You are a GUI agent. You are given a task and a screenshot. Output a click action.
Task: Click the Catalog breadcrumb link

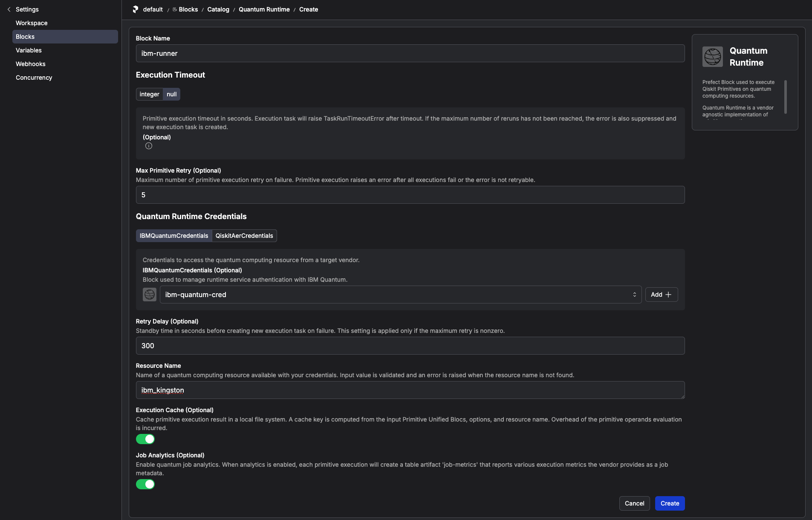pos(218,9)
